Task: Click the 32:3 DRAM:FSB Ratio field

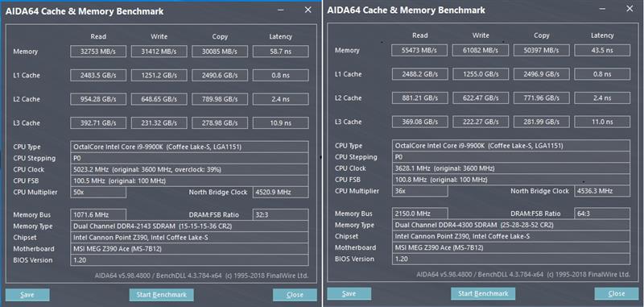Action: [280, 214]
